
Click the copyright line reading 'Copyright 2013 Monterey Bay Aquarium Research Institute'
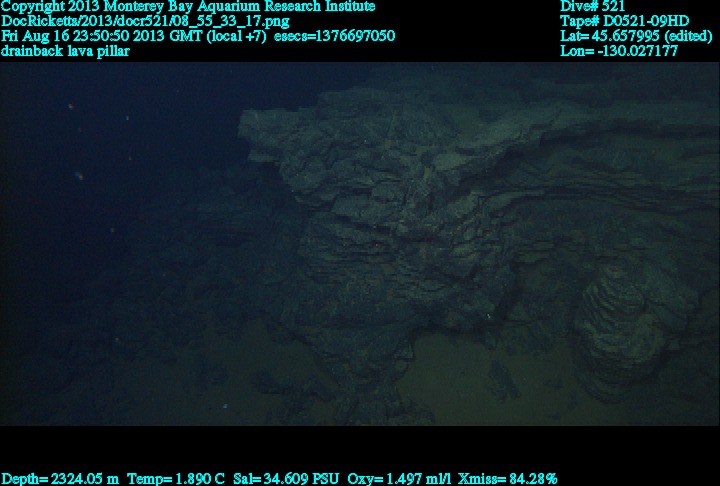pos(188,6)
